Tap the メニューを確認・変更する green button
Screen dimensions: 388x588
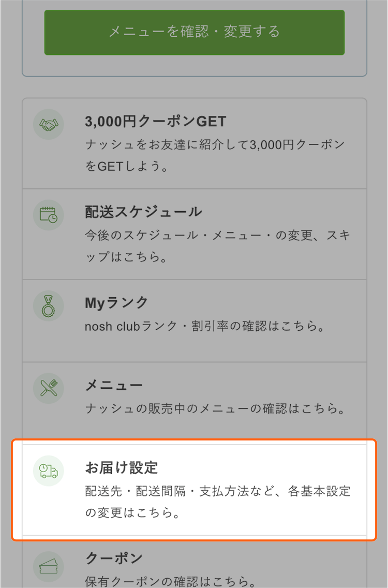click(194, 32)
